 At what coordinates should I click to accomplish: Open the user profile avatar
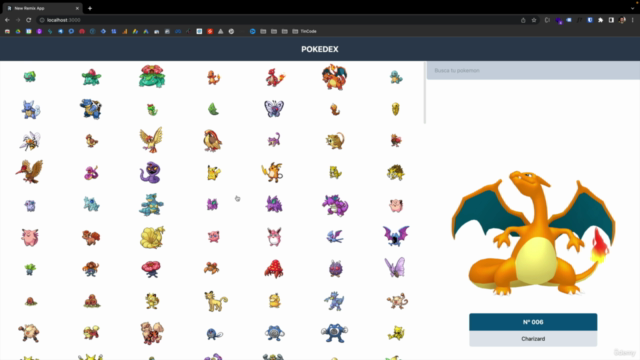click(x=622, y=20)
